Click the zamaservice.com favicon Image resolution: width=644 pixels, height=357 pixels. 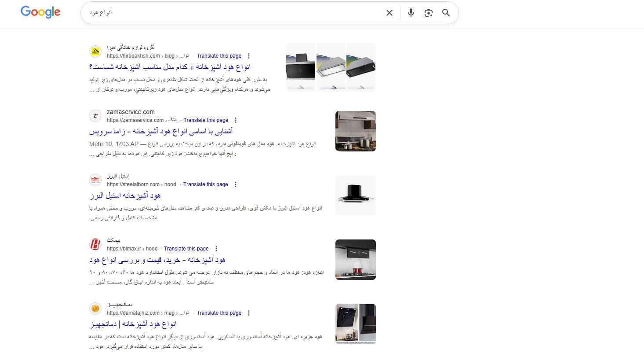[95, 116]
